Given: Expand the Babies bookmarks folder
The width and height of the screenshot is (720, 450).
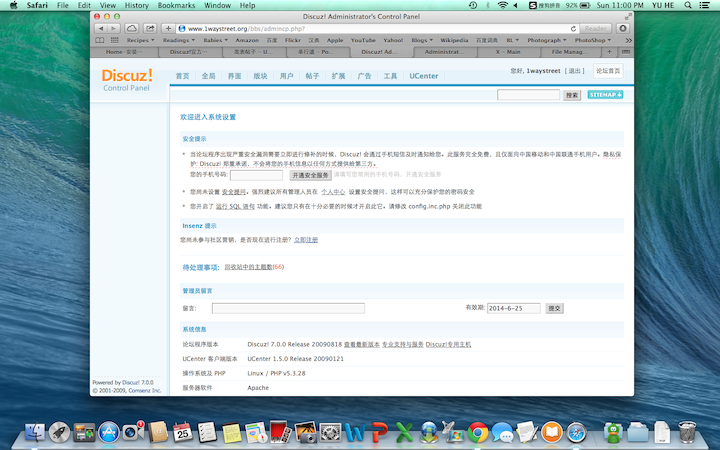Looking at the screenshot, I should pyautogui.click(x=215, y=40).
